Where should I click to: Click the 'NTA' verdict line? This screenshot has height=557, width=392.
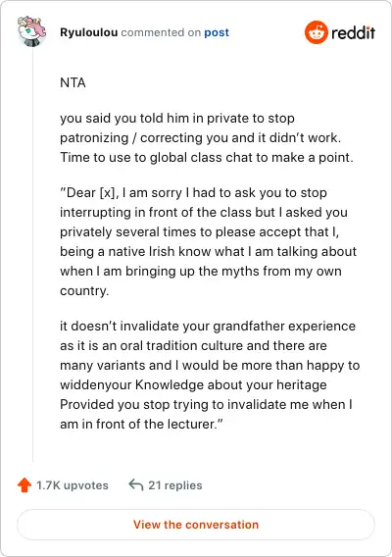[73, 82]
